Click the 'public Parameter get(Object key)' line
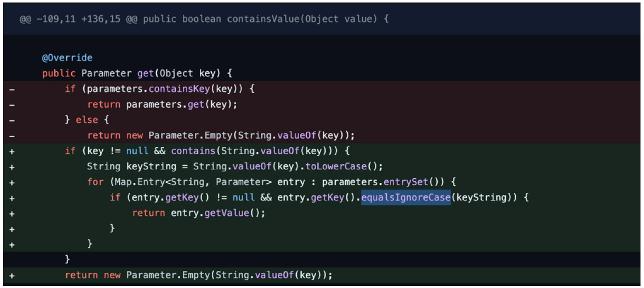Viewport: 644px width, 288px height. point(137,74)
